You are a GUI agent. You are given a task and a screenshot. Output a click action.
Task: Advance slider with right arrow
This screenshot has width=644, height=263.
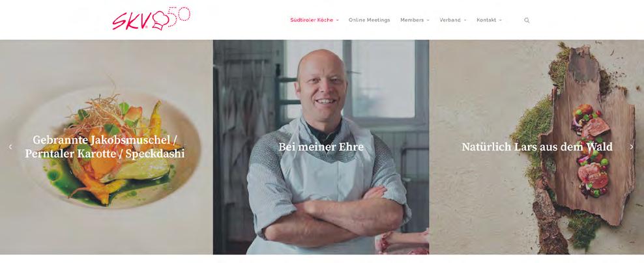pos(632,147)
